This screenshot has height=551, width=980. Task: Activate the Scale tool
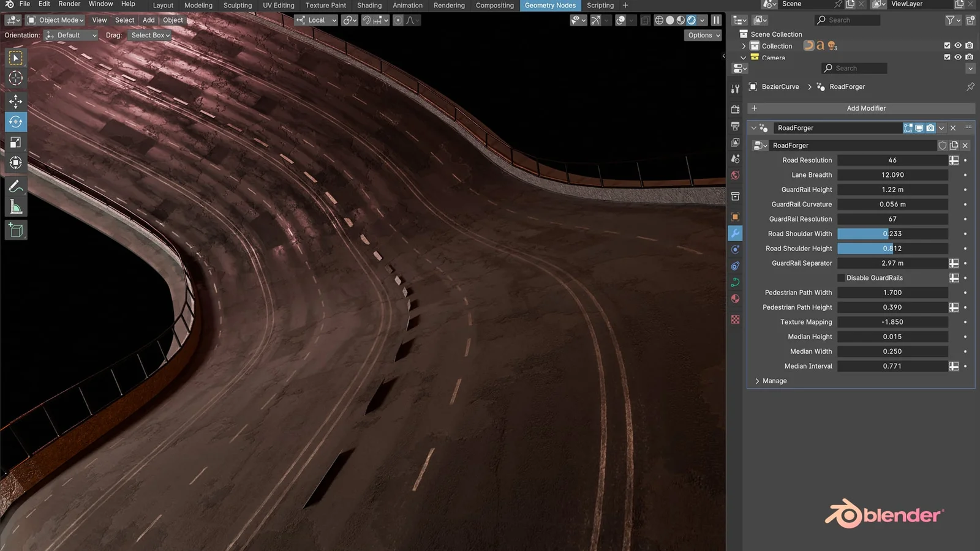(15, 142)
